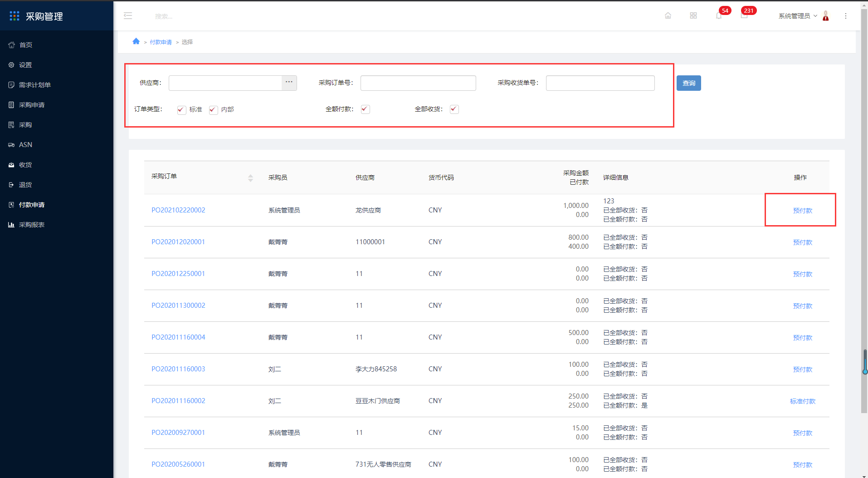Click the 采购 icon in the sidebar
Image resolution: width=868 pixels, height=478 pixels.
pos(11,125)
